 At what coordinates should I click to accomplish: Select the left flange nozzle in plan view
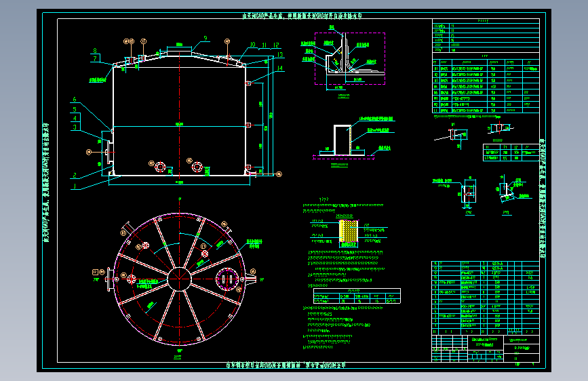[111, 279]
